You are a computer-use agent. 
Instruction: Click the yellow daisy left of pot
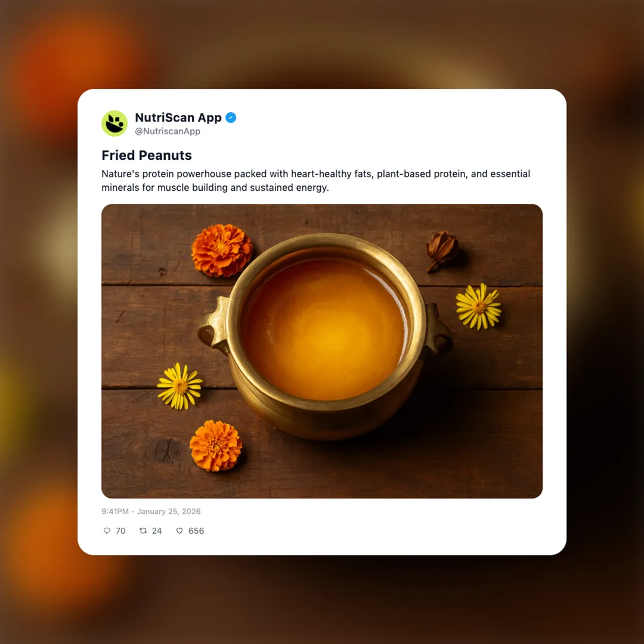pyautogui.click(x=180, y=386)
